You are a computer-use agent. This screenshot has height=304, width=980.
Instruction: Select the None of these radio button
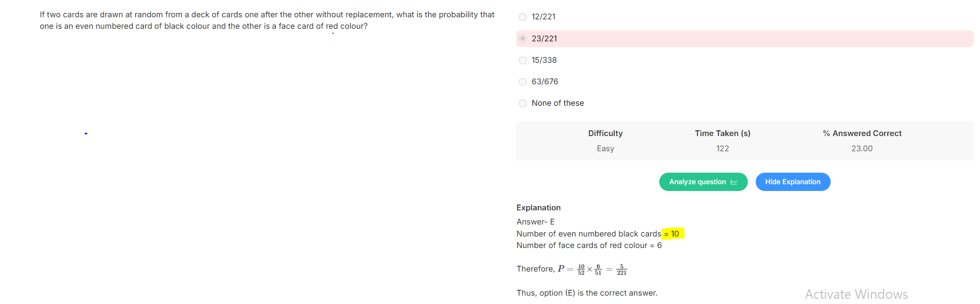click(522, 103)
